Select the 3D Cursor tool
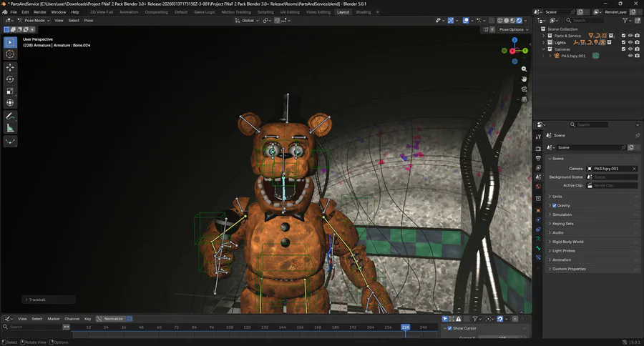This screenshot has width=644, height=346. (x=10, y=54)
